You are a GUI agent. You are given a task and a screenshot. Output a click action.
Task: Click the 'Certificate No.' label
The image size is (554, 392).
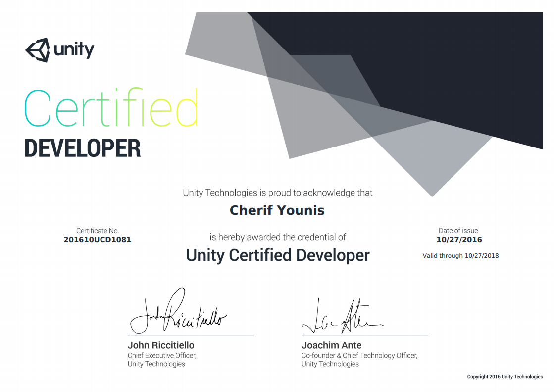(98, 231)
